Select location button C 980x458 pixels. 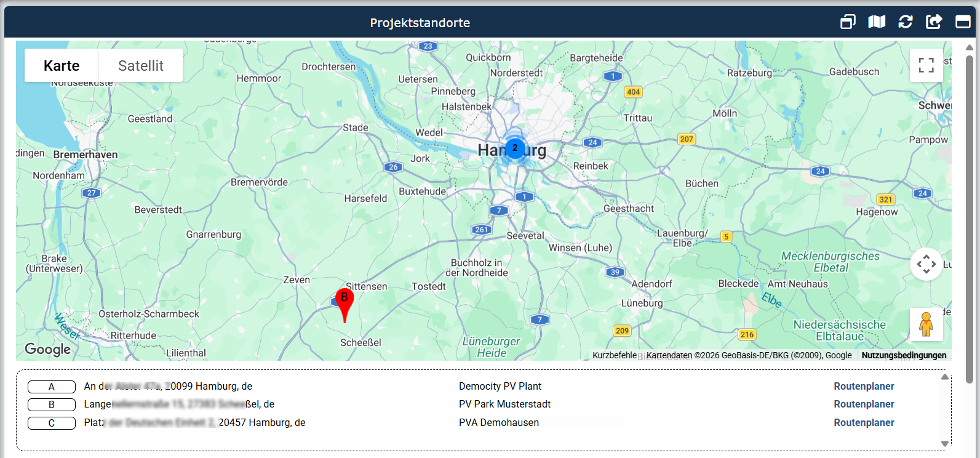52,423
